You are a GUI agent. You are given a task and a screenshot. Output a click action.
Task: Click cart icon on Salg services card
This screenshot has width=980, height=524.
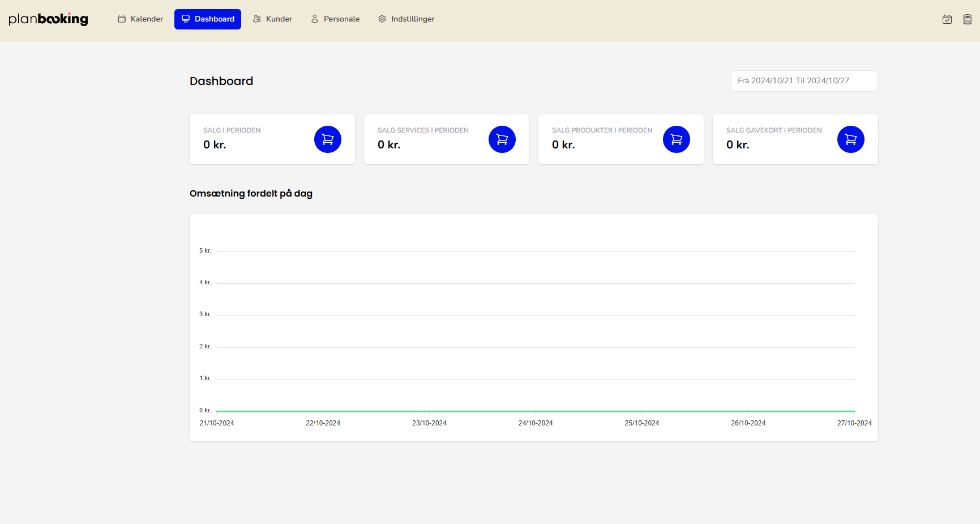(502, 139)
